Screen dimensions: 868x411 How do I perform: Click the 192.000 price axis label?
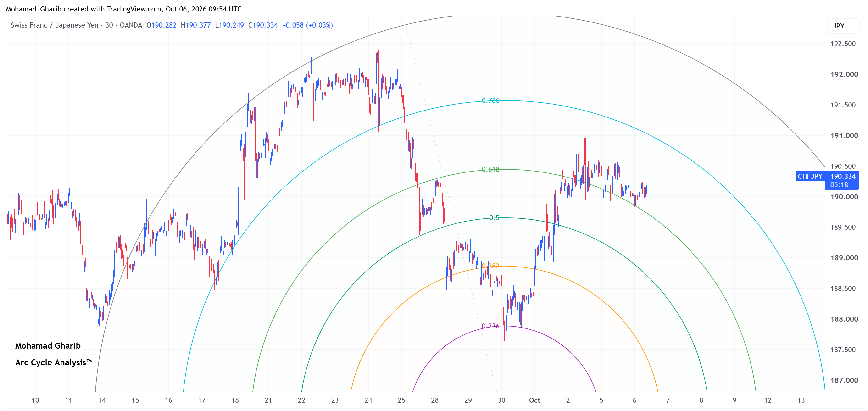click(844, 74)
